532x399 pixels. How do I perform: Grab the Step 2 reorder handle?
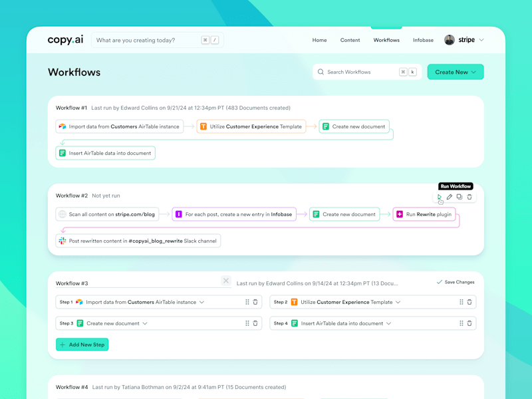coord(461,302)
